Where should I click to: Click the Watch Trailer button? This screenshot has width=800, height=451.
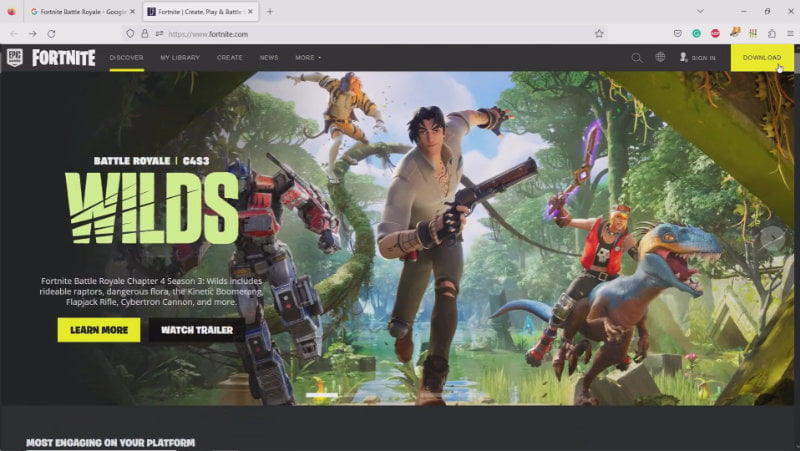(197, 330)
